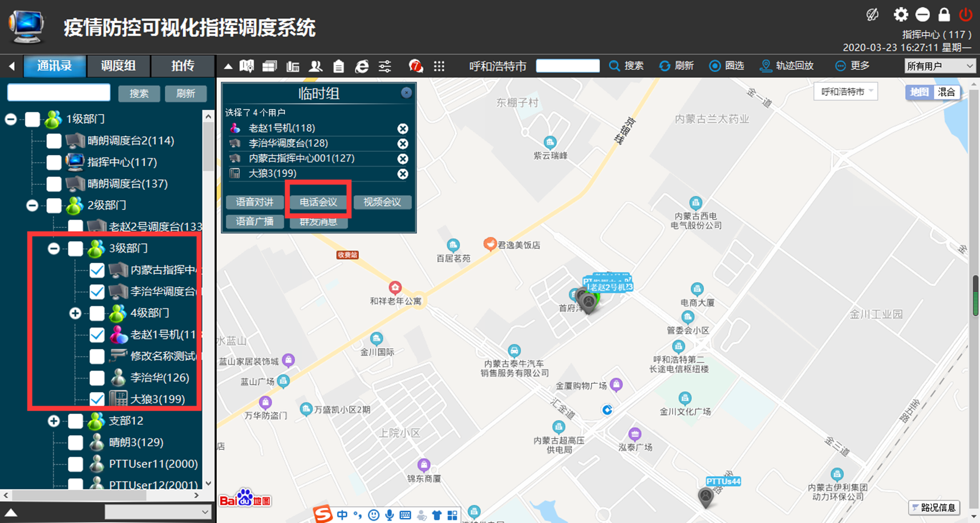Open the map location icon in toolbar
This screenshot has width=980, height=523.
click(x=246, y=66)
